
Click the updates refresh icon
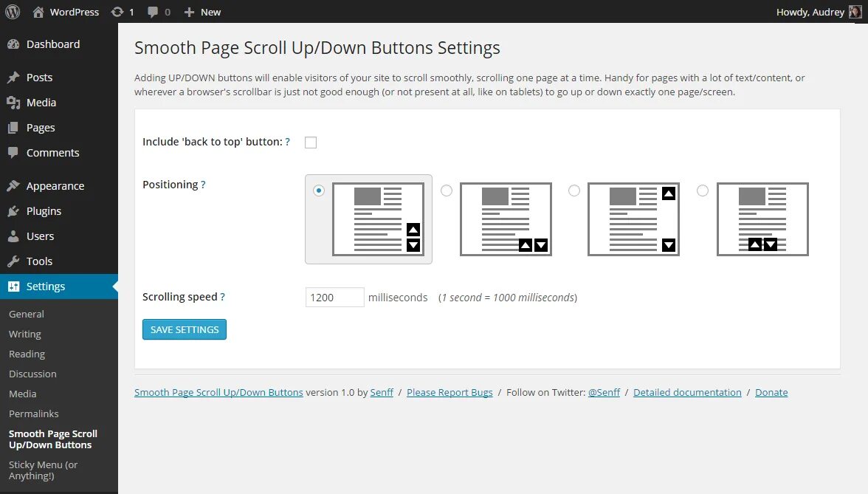117,12
